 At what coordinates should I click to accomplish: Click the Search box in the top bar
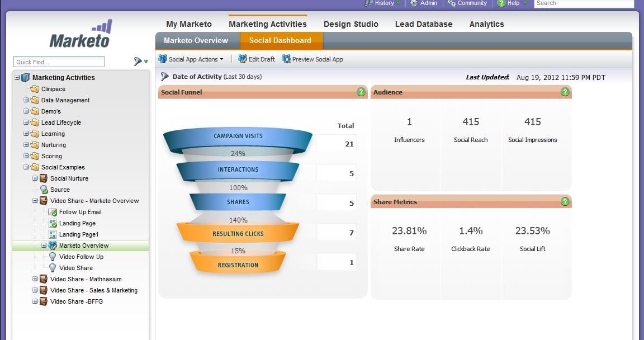click(x=584, y=3)
